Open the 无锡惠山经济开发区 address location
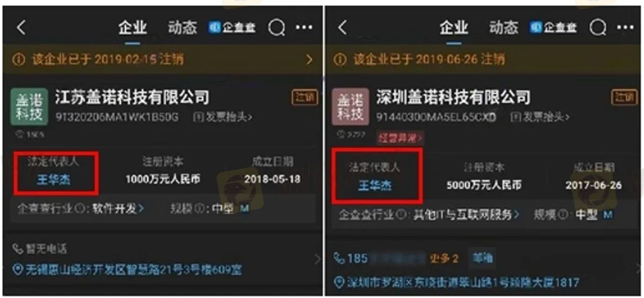The height and width of the screenshot is (298, 644). tap(128, 270)
